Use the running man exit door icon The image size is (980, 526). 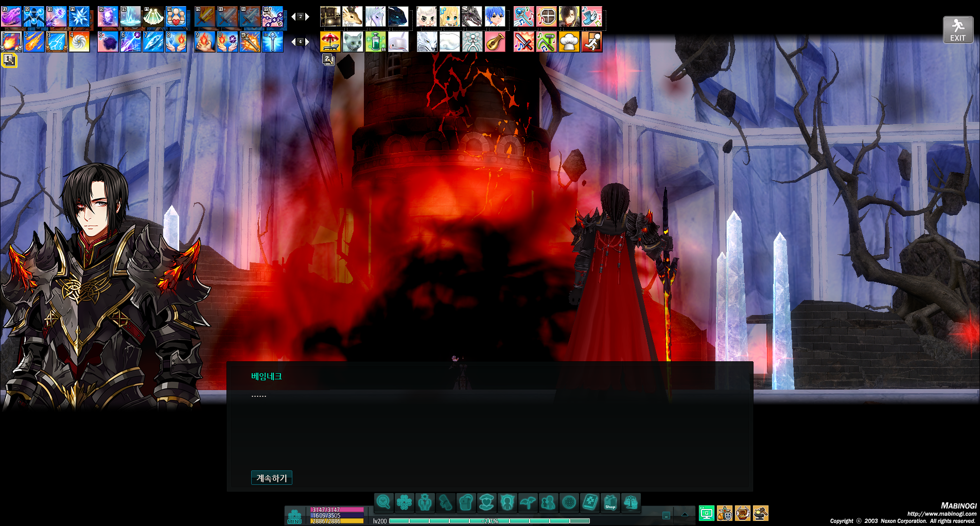click(x=591, y=42)
